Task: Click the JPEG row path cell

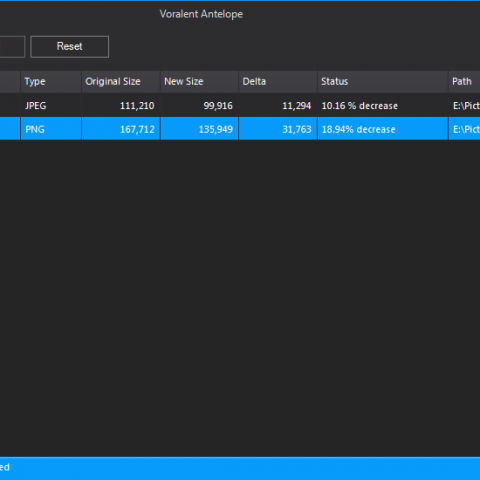Action: pyautogui.click(x=464, y=106)
